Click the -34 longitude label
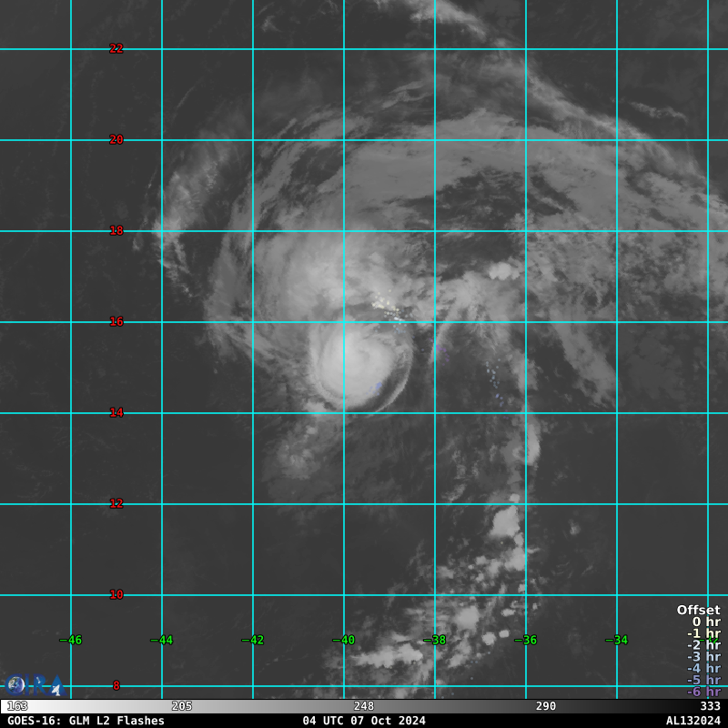Screen dimensions: 728x728 (x=617, y=641)
